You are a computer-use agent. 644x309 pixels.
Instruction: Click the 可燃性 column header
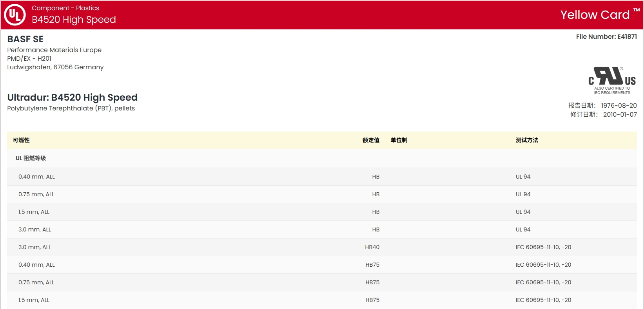(21, 140)
